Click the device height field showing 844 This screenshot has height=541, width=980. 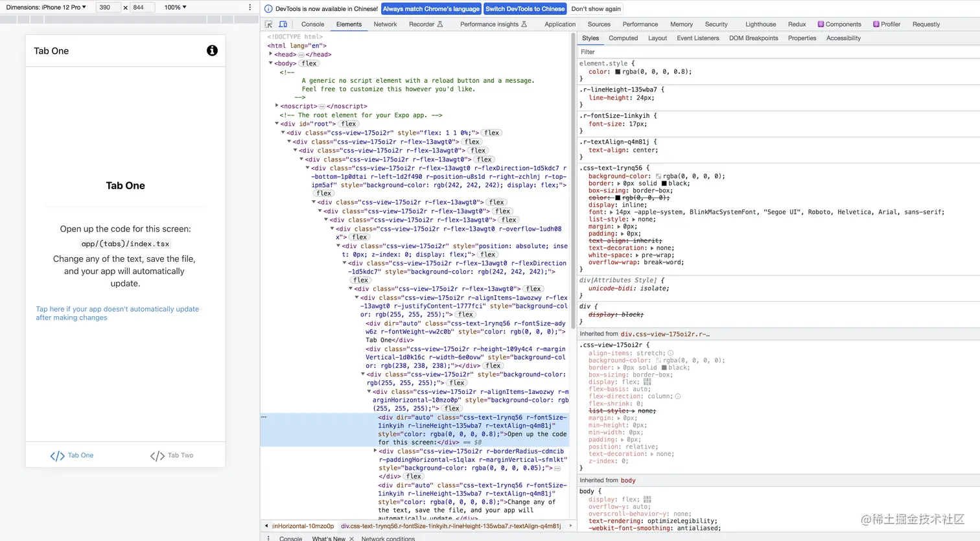pos(142,7)
